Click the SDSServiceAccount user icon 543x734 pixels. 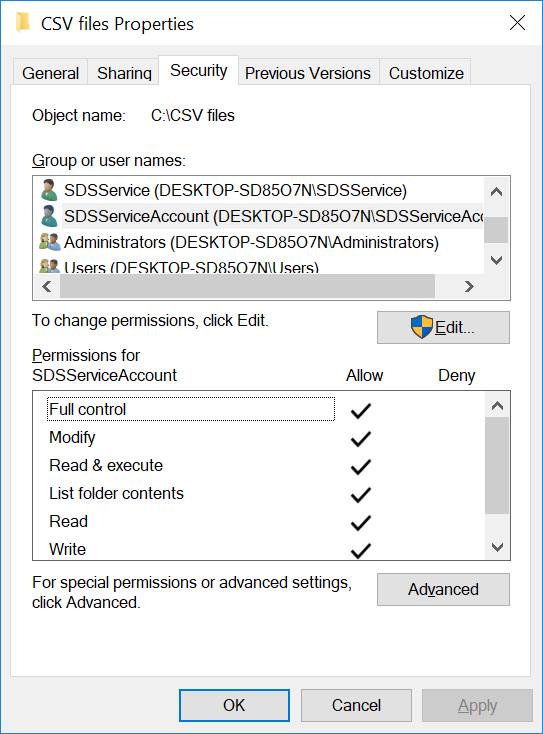click(49, 216)
